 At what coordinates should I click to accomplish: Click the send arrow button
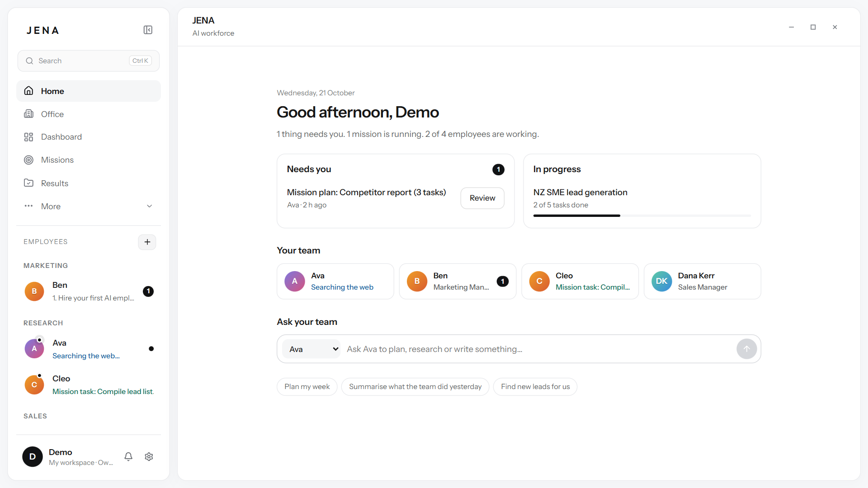[746, 349]
